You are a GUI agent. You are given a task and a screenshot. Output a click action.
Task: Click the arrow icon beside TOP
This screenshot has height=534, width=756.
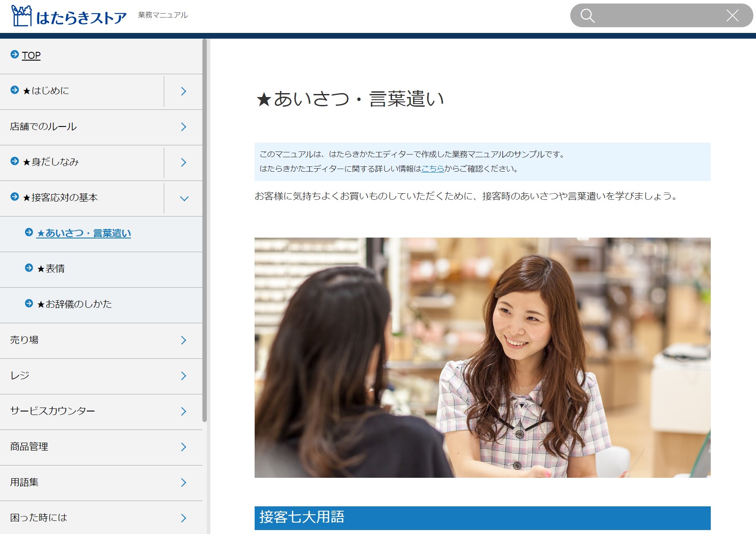tap(14, 54)
